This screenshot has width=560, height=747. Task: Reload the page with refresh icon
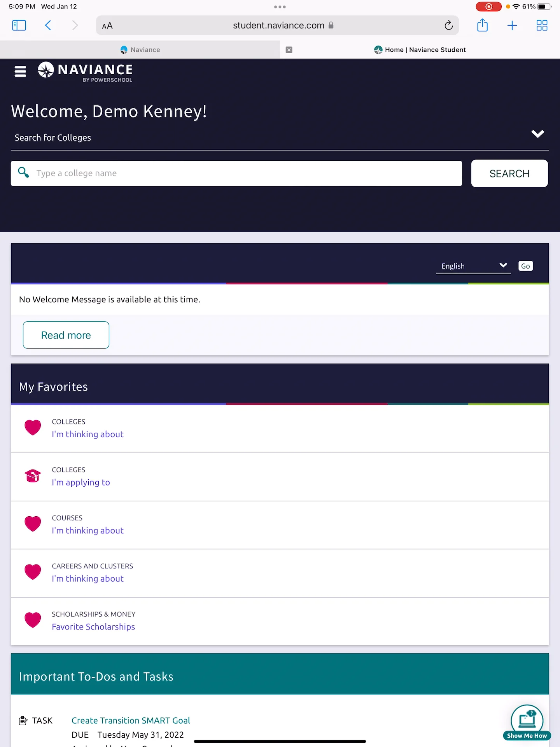click(x=449, y=25)
